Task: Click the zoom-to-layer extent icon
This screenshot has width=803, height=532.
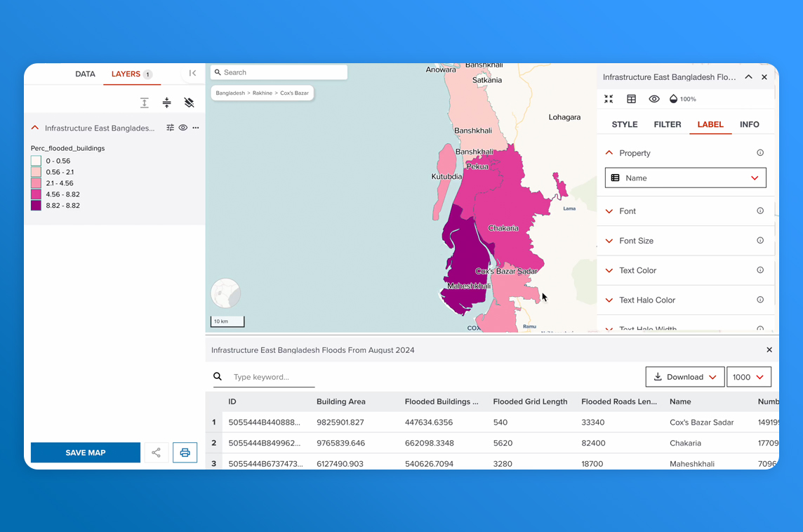Action: [x=609, y=99]
